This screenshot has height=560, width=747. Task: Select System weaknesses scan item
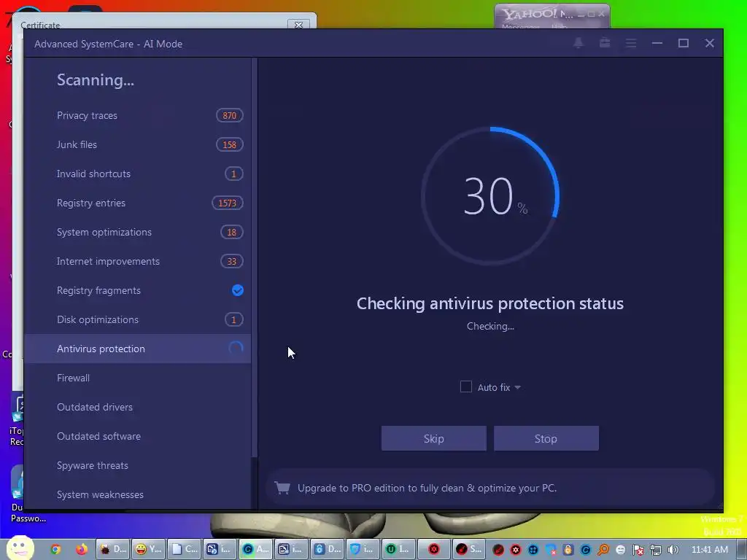[x=138, y=494]
